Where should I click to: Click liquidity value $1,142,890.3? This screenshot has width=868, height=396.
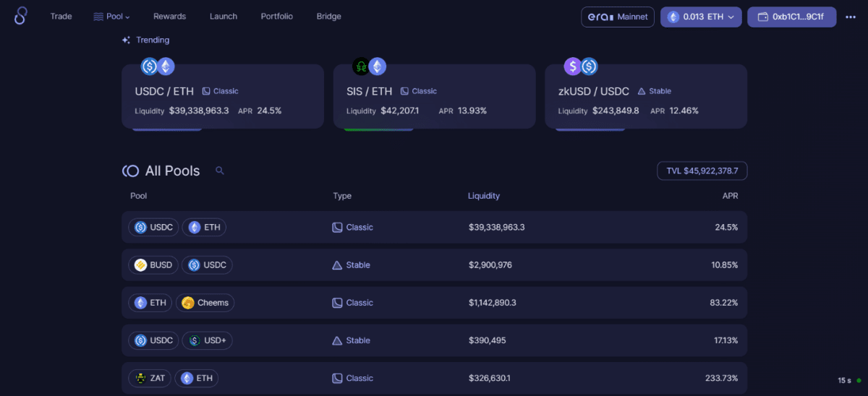tap(493, 303)
